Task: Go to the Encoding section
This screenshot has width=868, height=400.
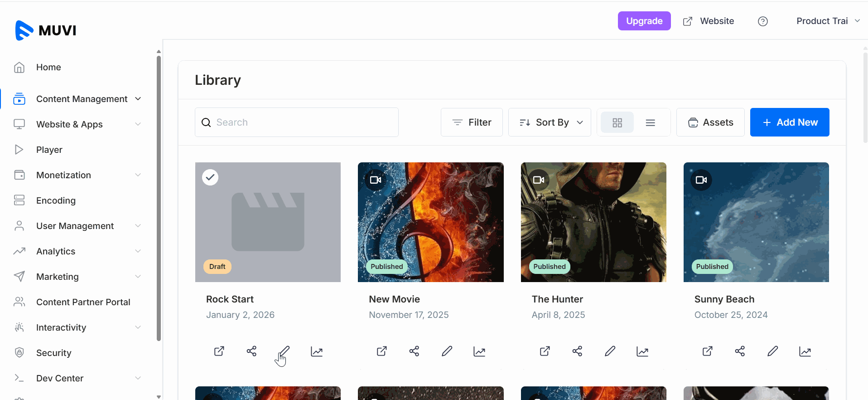Action: [x=56, y=200]
